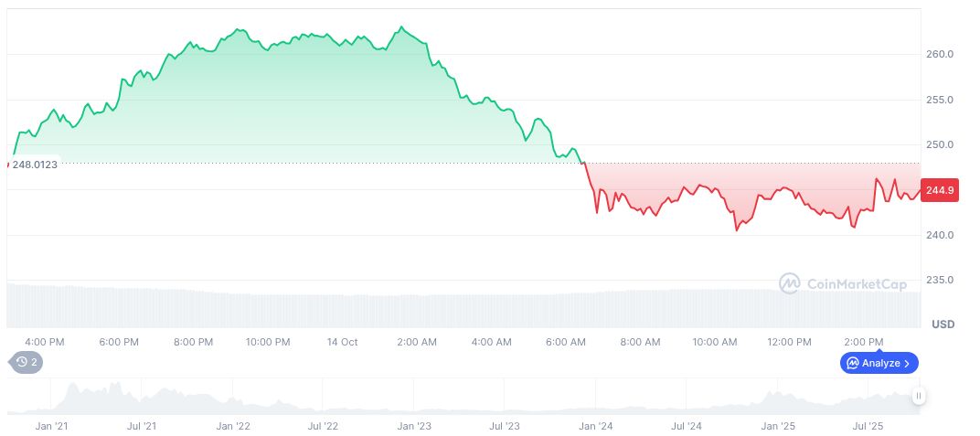Click the Analyze button
Screen dimensions: 980x436
tap(879, 363)
